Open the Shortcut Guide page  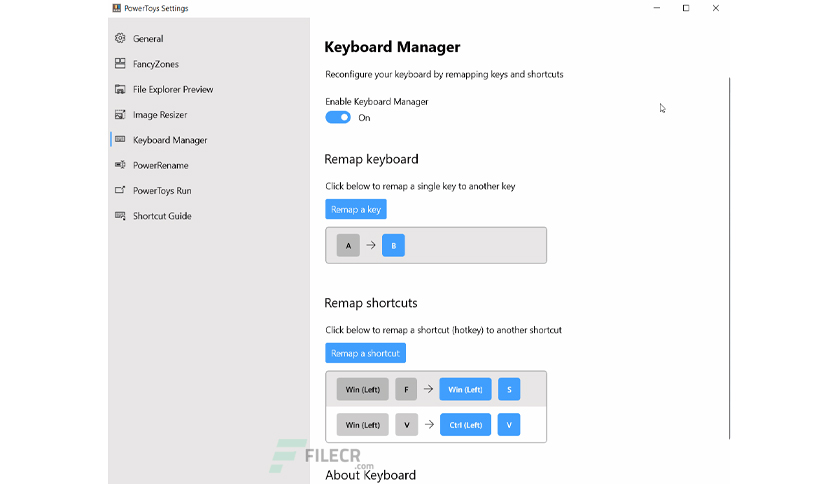[209, 216]
